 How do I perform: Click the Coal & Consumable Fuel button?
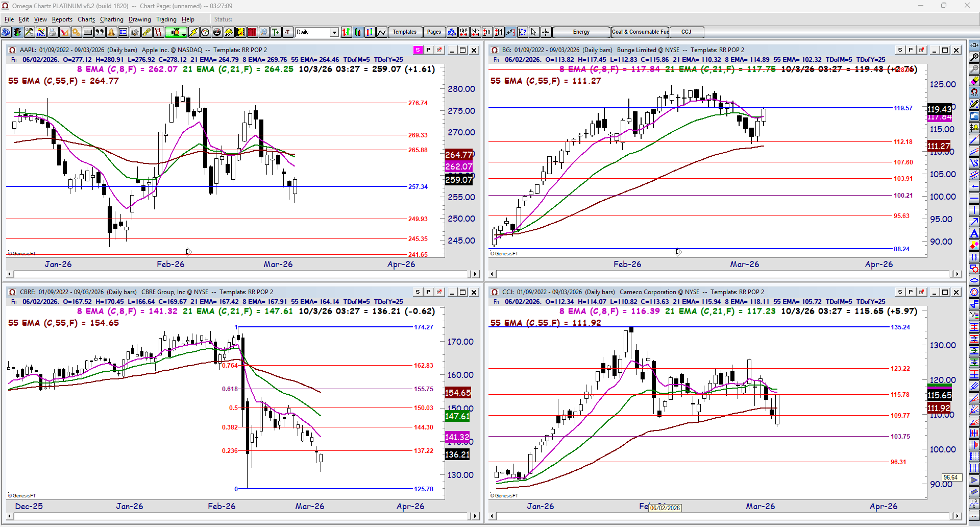(641, 32)
